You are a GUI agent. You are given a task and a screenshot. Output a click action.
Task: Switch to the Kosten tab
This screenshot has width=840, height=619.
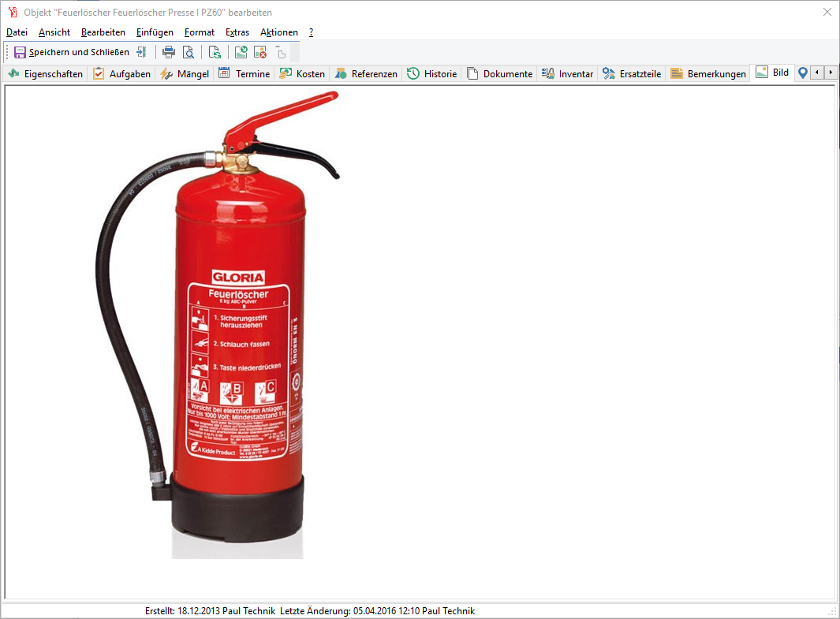(x=302, y=74)
